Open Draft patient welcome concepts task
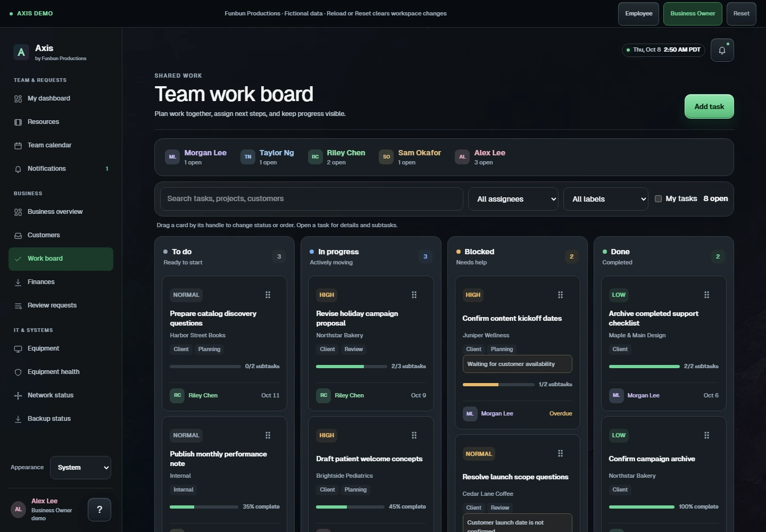766x532 pixels. tap(369, 459)
